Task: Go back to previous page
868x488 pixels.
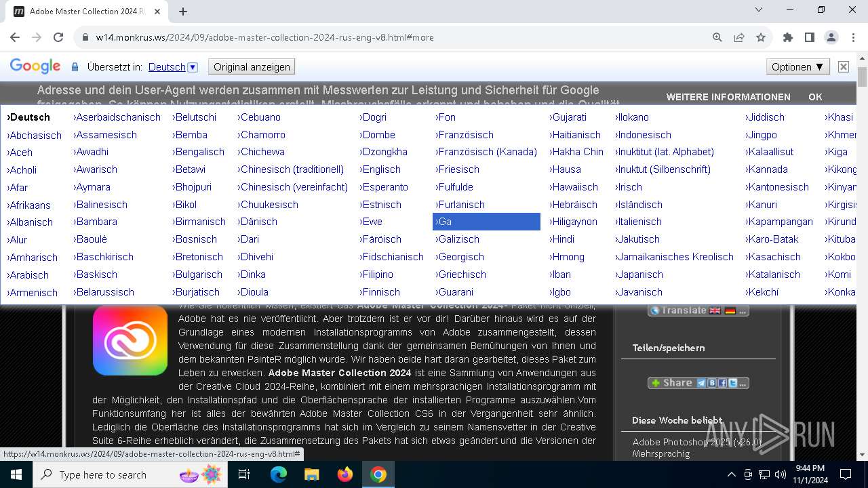Action: pos(15,37)
